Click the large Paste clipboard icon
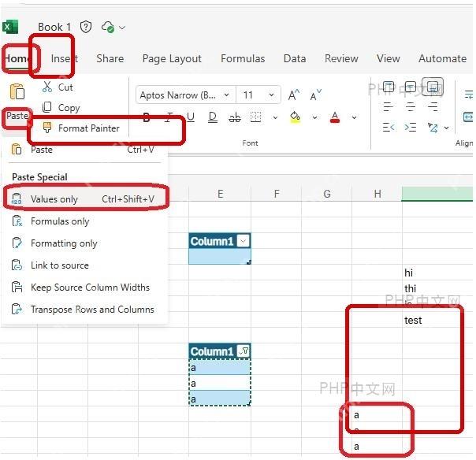 click(17, 91)
